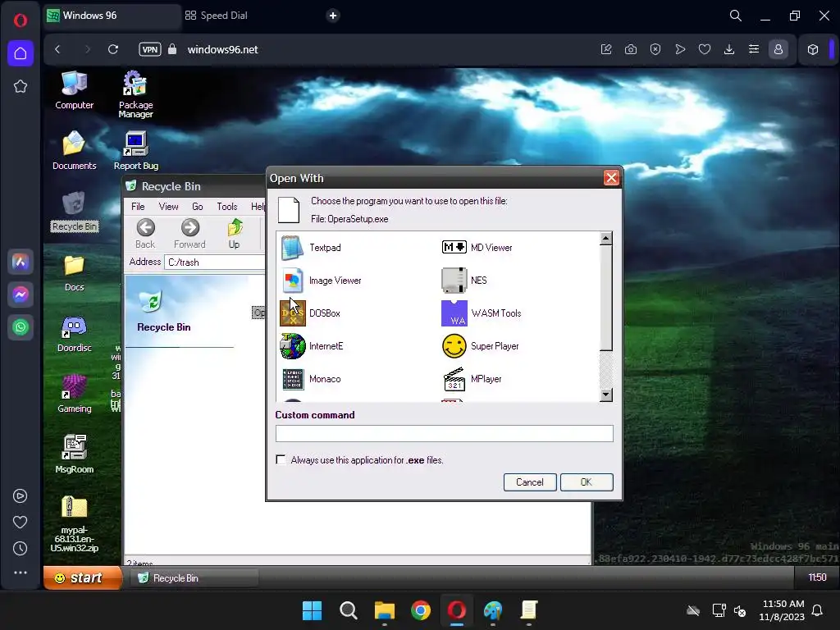Image resolution: width=840 pixels, height=630 pixels.
Task: Select WASM Tools program
Action: pyautogui.click(x=481, y=313)
